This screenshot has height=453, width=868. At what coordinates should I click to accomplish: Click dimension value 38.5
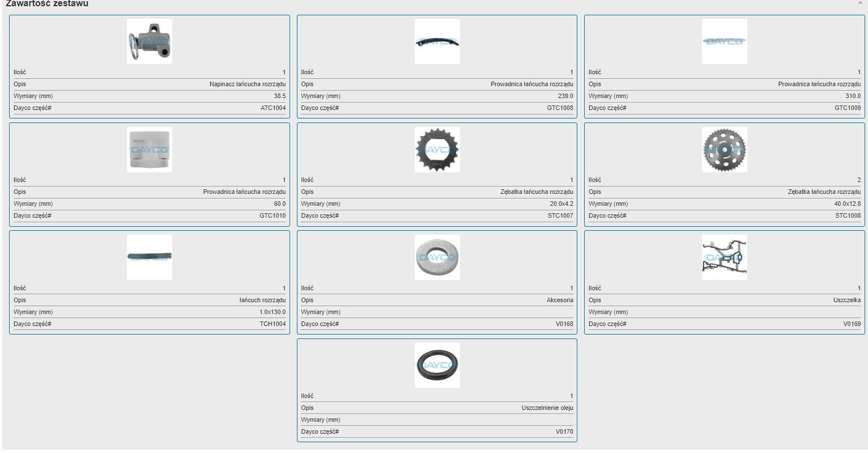click(280, 96)
